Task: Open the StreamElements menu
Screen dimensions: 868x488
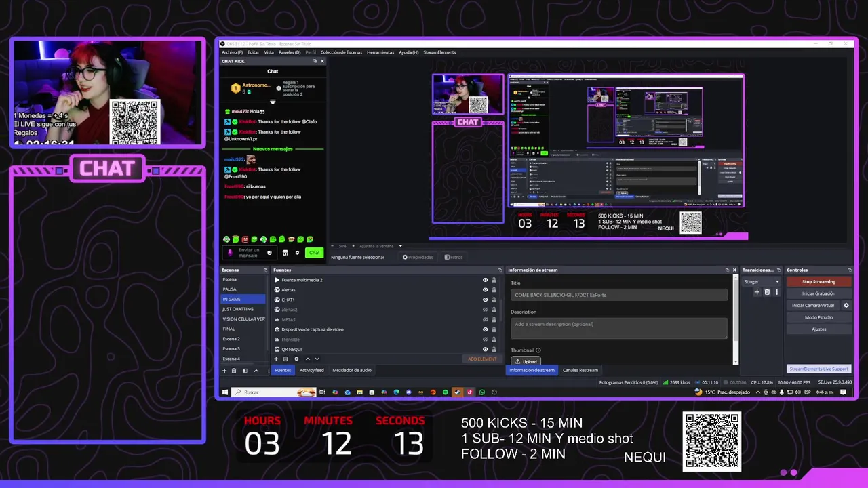Action: tap(439, 52)
